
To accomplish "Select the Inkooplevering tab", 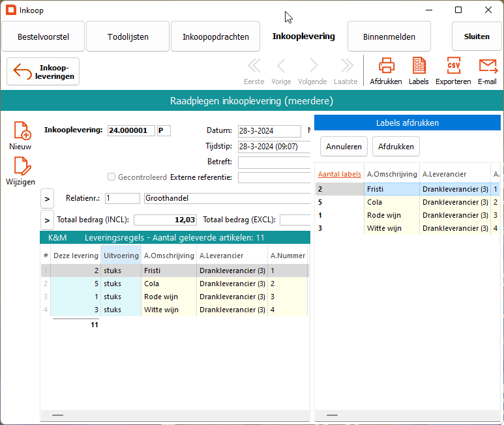I will (303, 37).
